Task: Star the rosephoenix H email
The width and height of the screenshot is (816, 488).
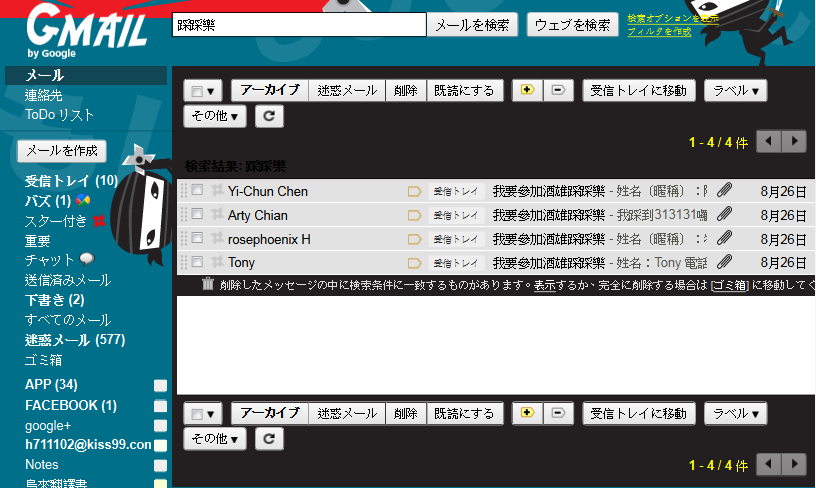Action: pos(216,239)
